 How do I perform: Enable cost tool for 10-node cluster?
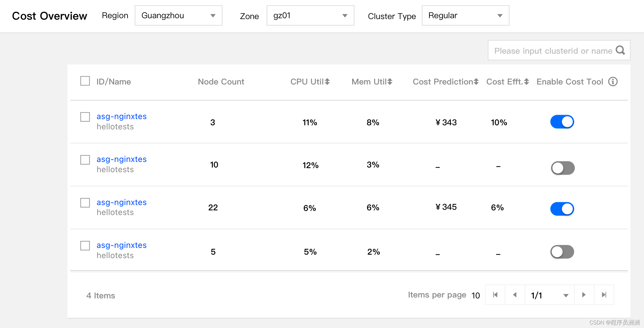click(x=563, y=168)
